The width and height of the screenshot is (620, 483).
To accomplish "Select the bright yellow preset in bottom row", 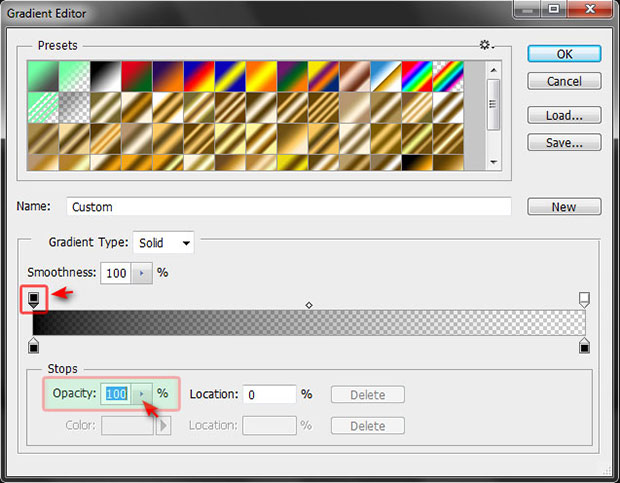I will [293, 163].
